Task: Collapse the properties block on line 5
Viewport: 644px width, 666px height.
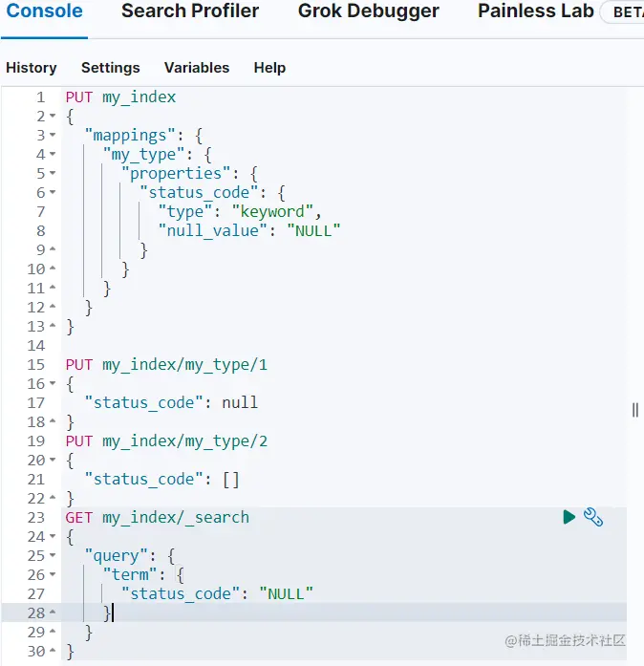Action: [x=53, y=174]
